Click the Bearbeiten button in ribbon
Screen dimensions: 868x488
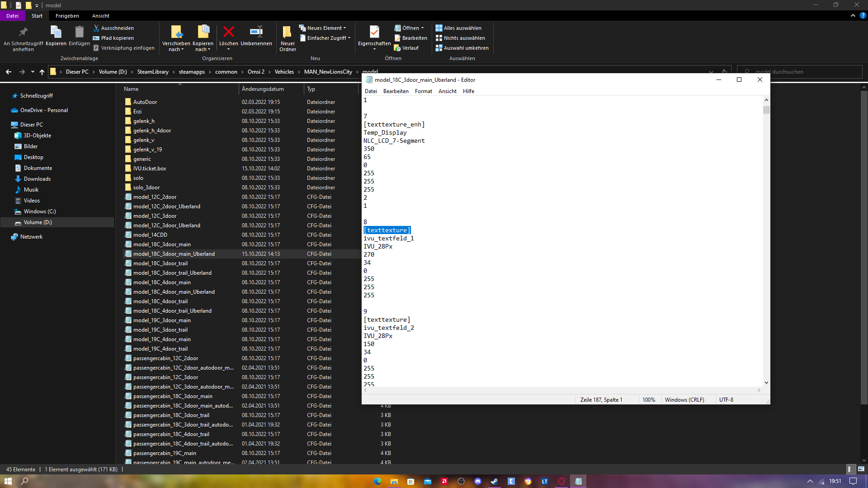coord(410,38)
